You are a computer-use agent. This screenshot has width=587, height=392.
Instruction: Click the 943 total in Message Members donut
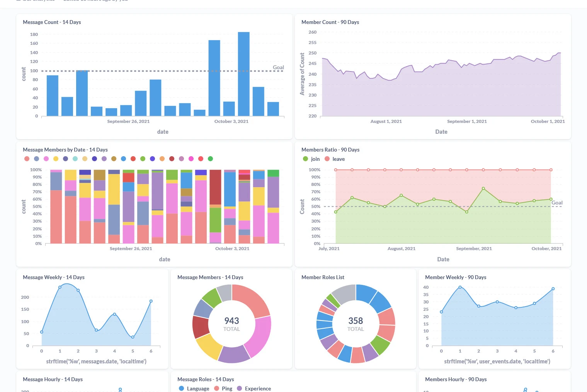click(x=231, y=321)
